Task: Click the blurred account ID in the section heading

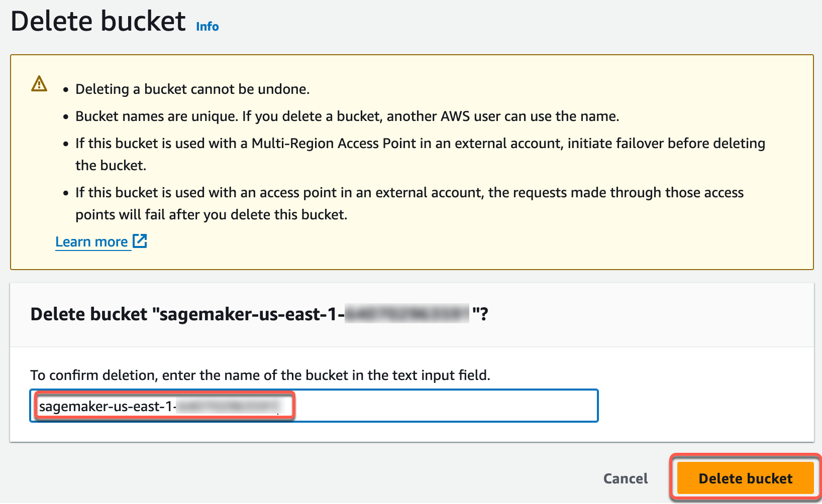Action: 407,314
